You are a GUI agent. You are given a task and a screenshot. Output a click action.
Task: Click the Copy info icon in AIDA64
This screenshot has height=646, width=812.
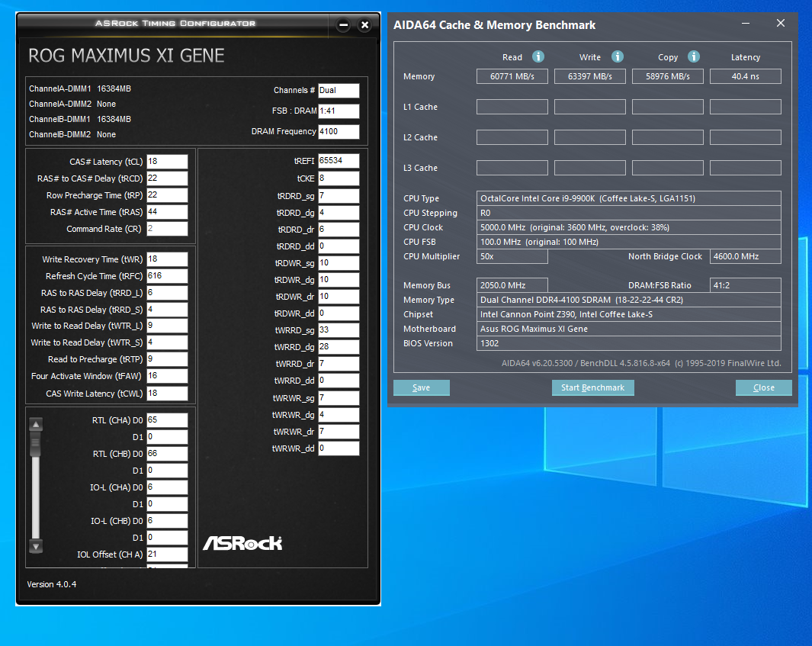click(693, 56)
